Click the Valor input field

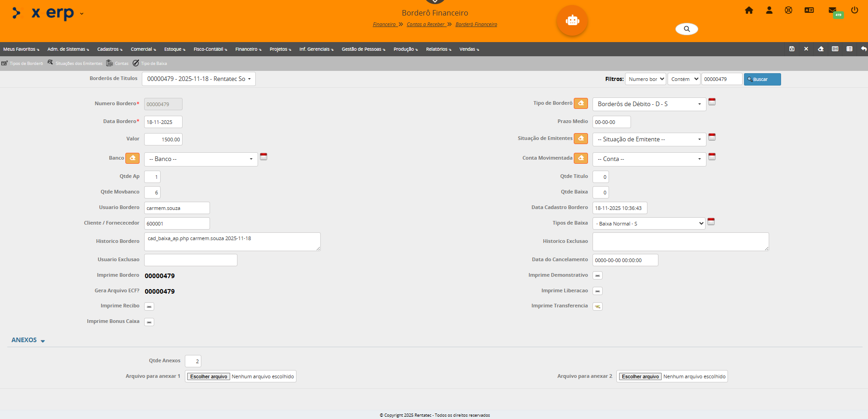(163, 140)
